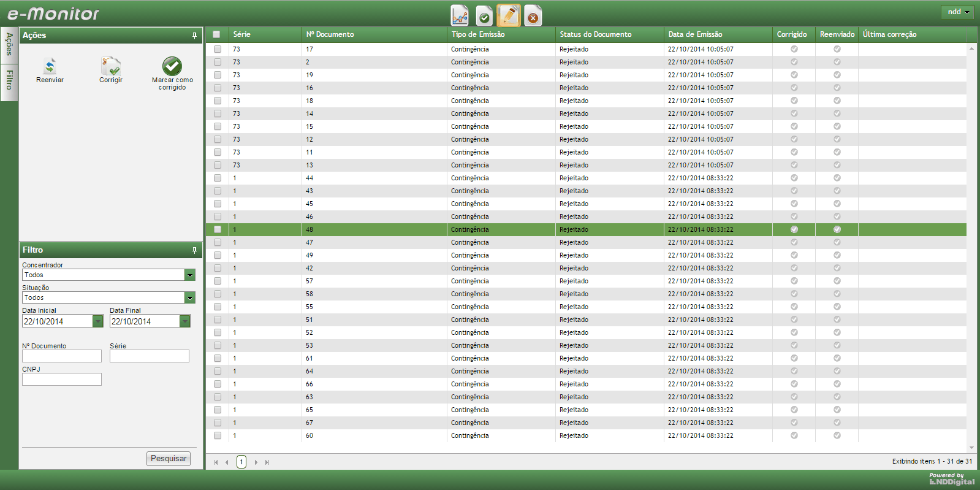The image size is (980, 490).
Task: Sort by Status do Documento column header
Action: click(595, 34)
